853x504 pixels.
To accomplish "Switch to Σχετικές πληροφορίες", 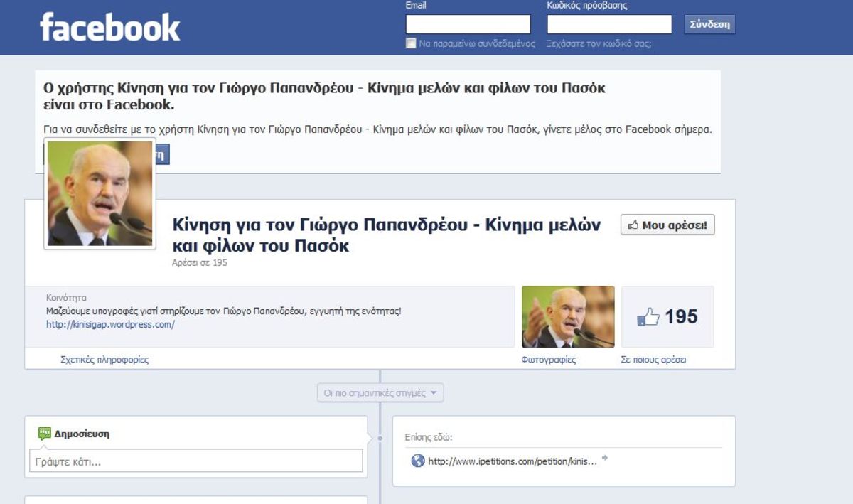I will (x=104, y=359).
